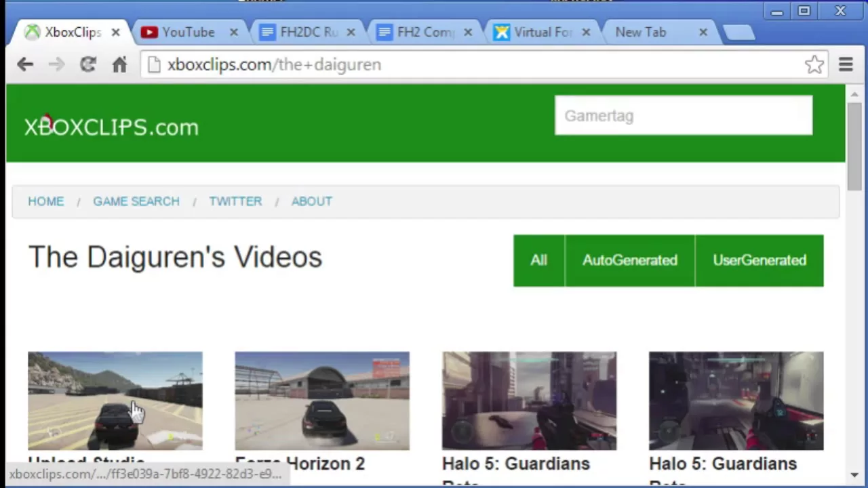The height and width of the screenshot is (488, 868).
Task: Filter videos with the All button
Action: point(539,260)
